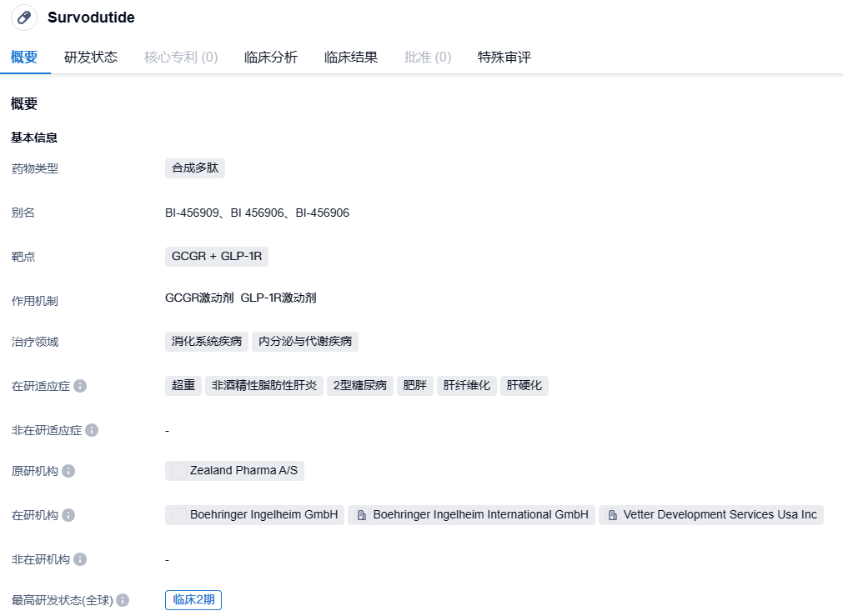Click info icon next to 在研机构
This screenshot has width=843, height=616.
(x=68, y=515)
